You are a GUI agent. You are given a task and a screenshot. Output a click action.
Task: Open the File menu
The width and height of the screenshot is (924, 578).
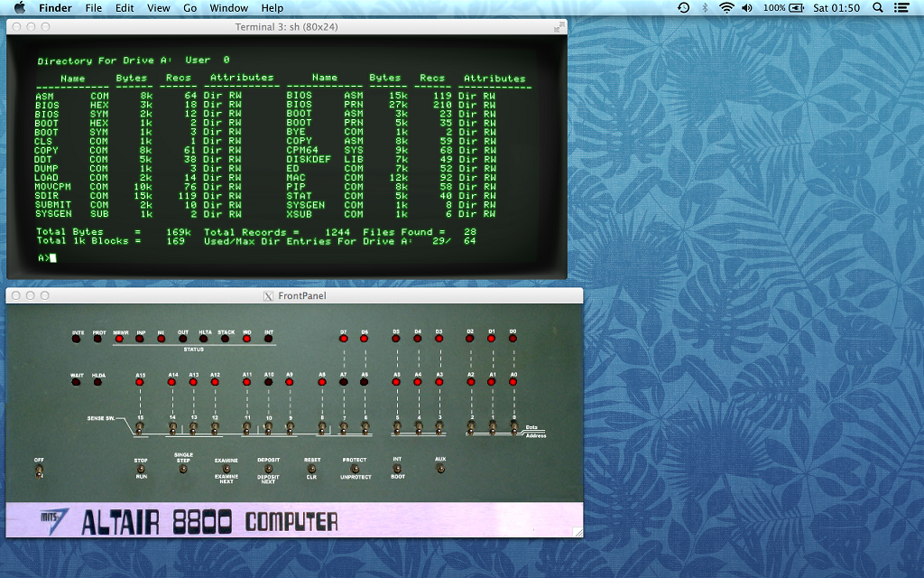tap(94, 7)
